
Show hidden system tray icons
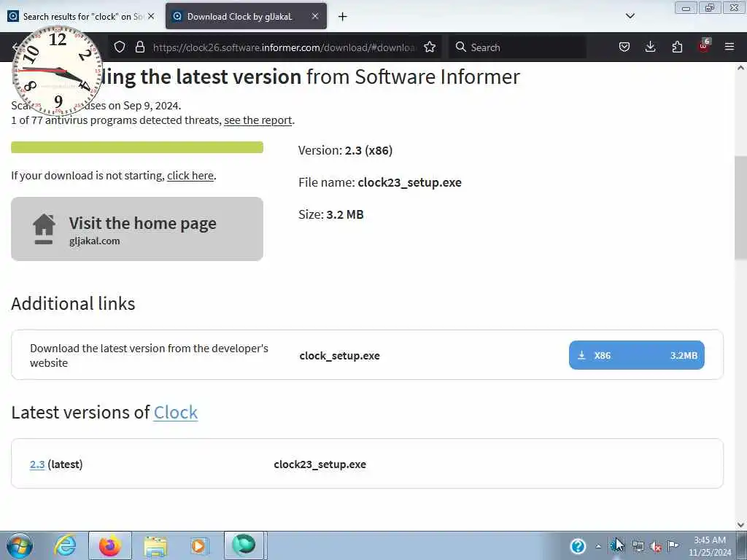[598, 546]
